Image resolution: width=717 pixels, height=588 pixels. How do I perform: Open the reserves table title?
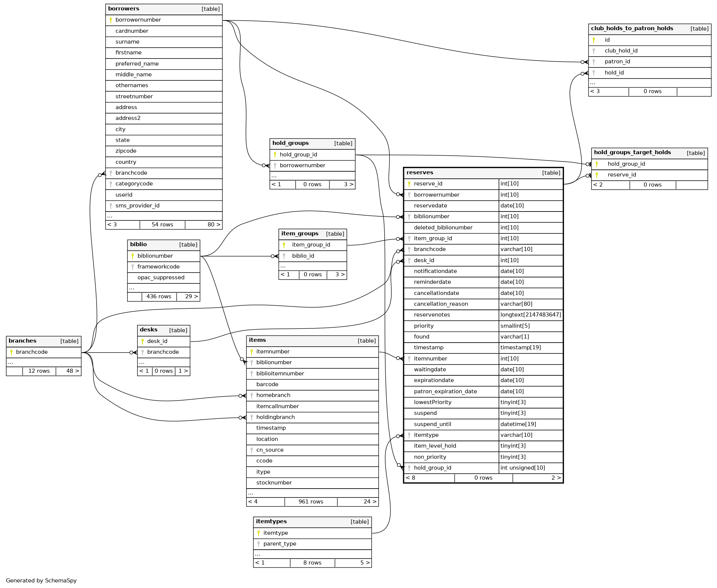[420, 173]
